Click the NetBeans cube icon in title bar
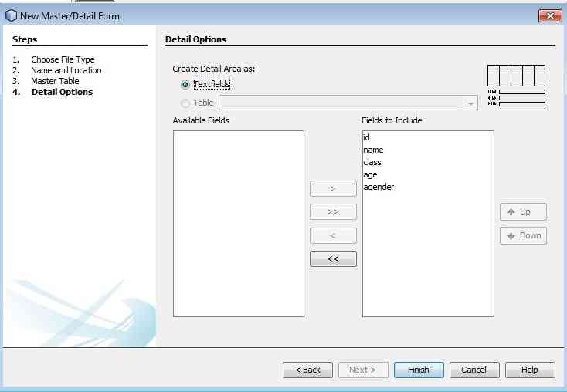 (x=12, y=16)
